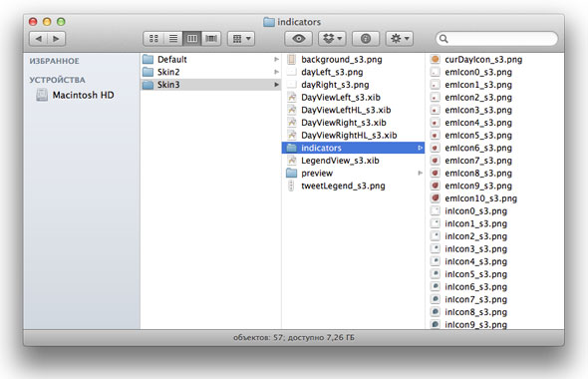
Task: Open the Dropbox toolbar menu
Action: tap(332, 39)
